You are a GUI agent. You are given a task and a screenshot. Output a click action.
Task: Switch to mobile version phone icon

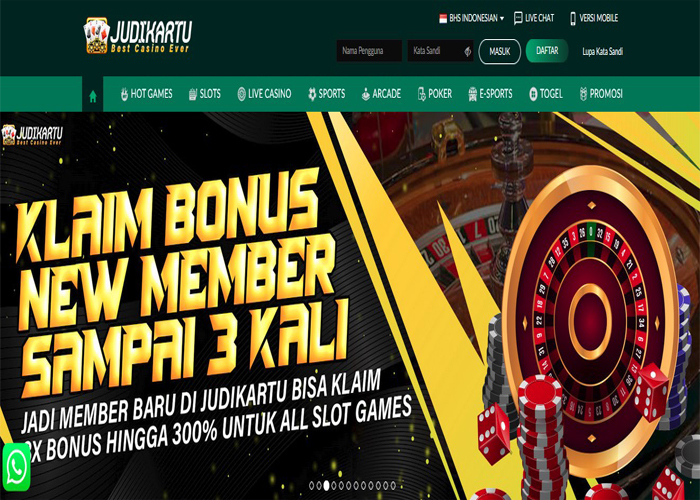click(x=573, y=18)
